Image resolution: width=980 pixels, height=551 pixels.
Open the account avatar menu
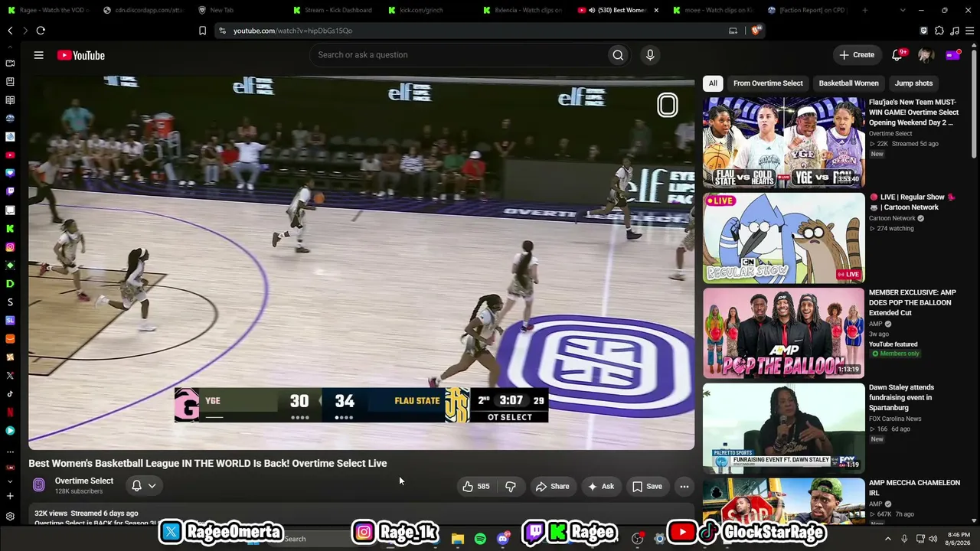point(925,55)
